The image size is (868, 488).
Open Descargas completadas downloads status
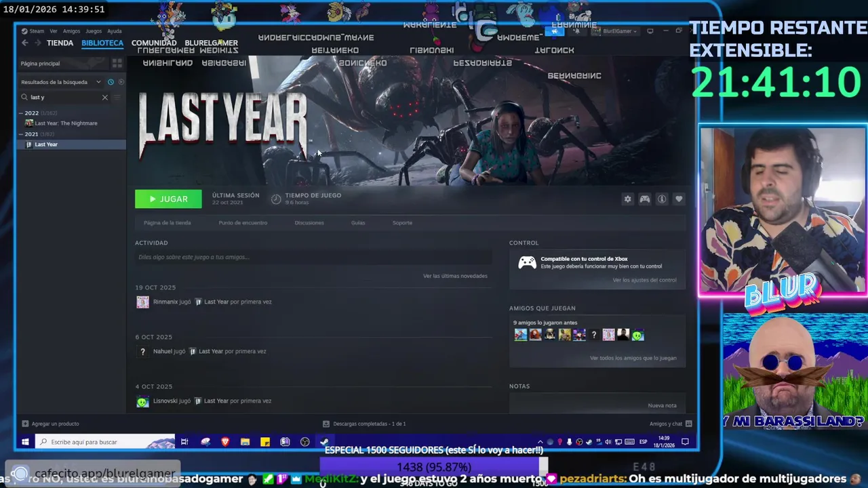click(x=364, y=424)
